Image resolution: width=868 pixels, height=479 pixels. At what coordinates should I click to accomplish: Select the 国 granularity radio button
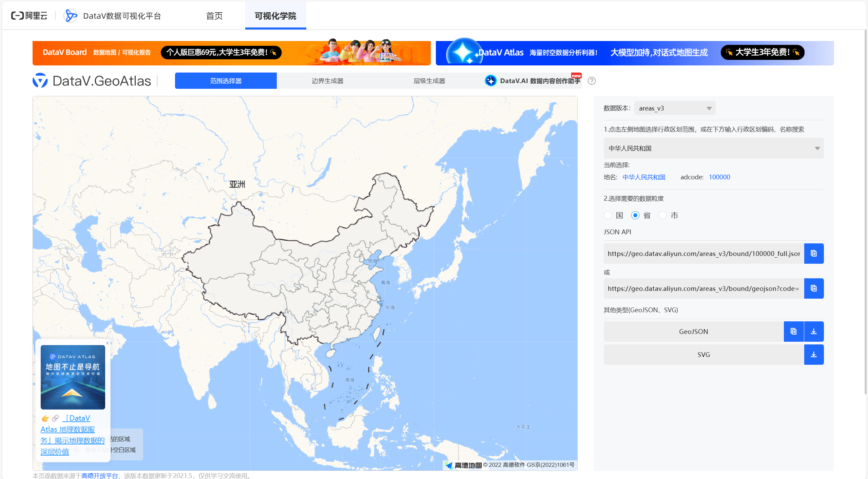(x=608, y=215)
